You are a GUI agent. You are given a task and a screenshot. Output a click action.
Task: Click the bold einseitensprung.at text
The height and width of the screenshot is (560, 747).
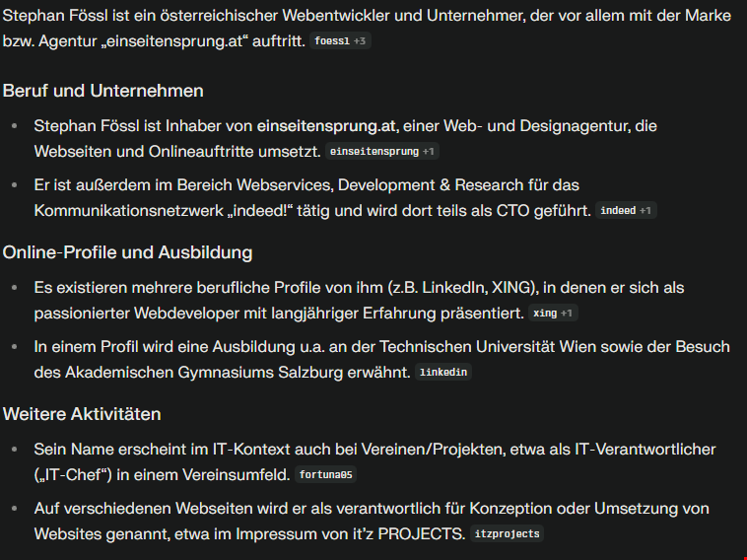(x=327, y=126)
